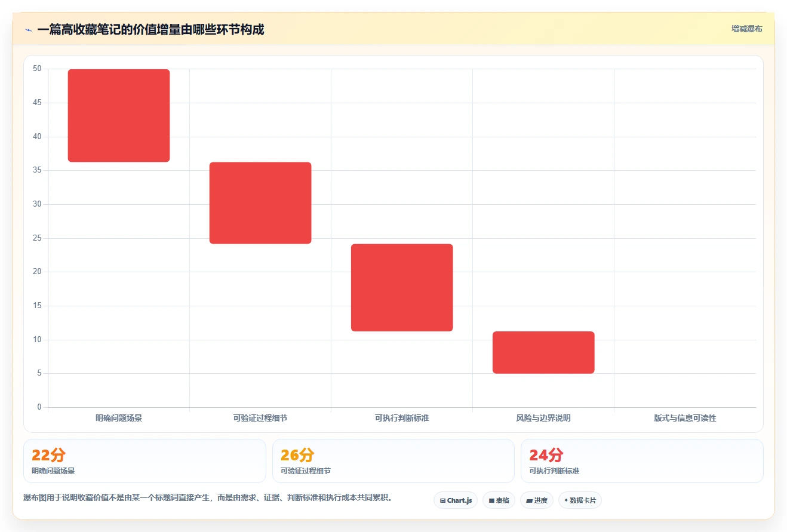Click the y-axis value 20
The image size is (787, 532).
click(x=37, y=272)
